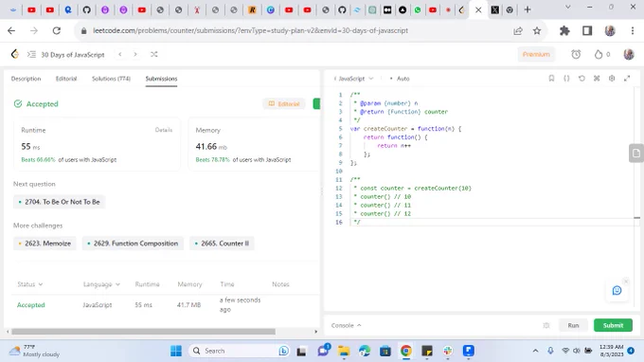Open challenge 2623. Memoize

tap(45, 244)
